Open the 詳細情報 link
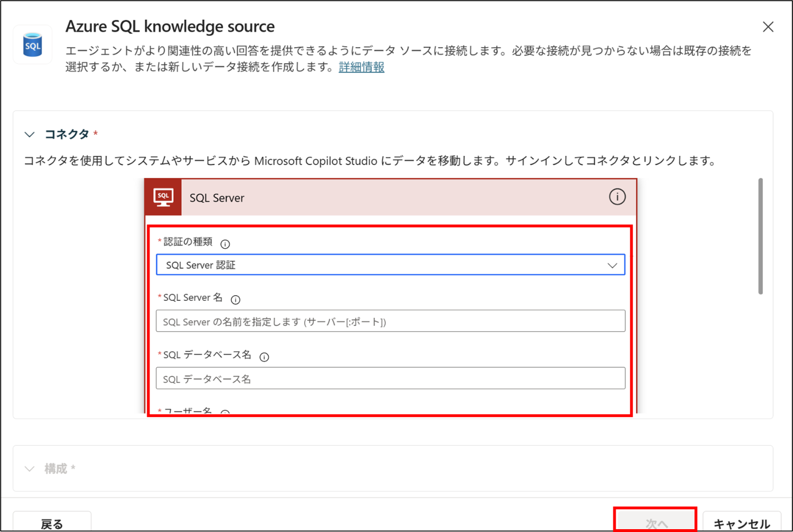Screen dimensions: 793x532 tap(361, 67)
